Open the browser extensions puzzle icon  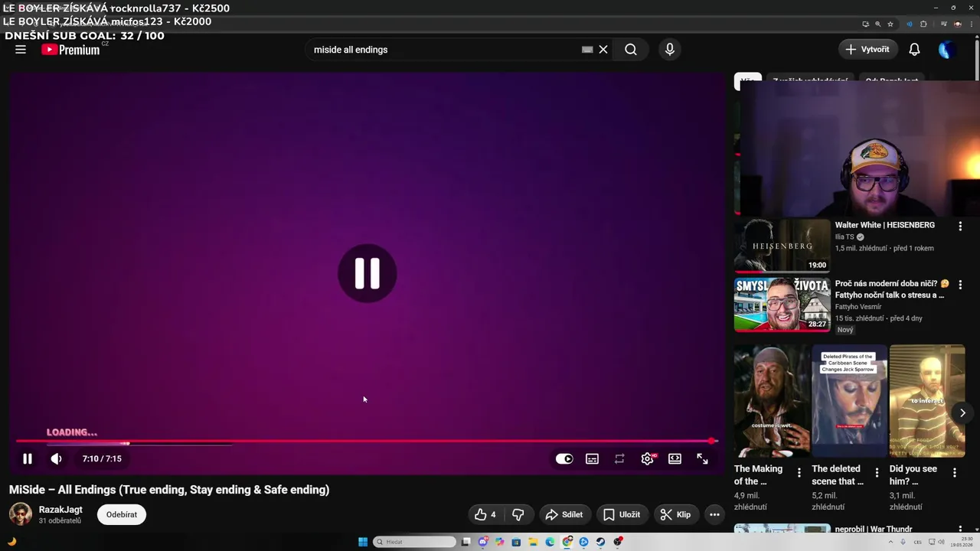tap(923, 24)
